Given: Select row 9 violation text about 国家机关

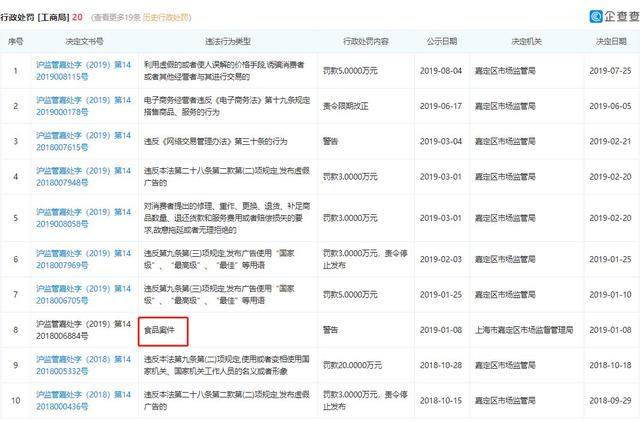Looking at the screenshot, I should 227,365.
